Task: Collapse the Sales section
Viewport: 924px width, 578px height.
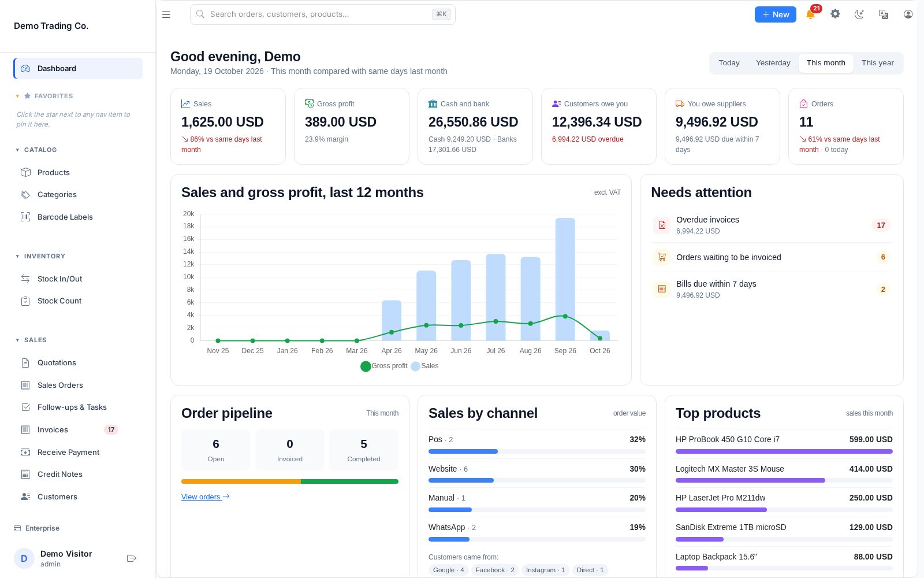Action: 17,340
